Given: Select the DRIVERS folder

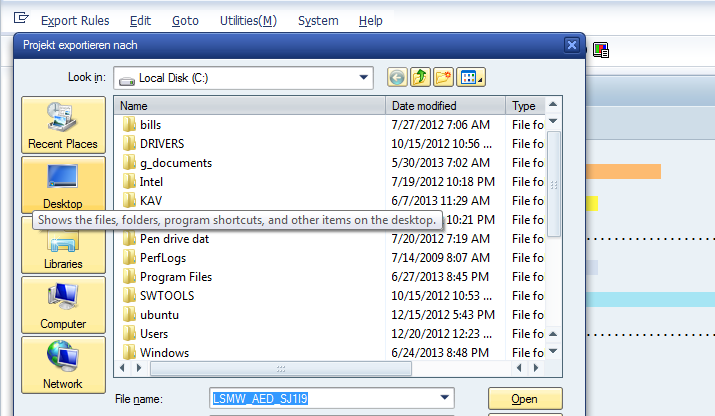Looking at the screenshot, I should (162, 144).
